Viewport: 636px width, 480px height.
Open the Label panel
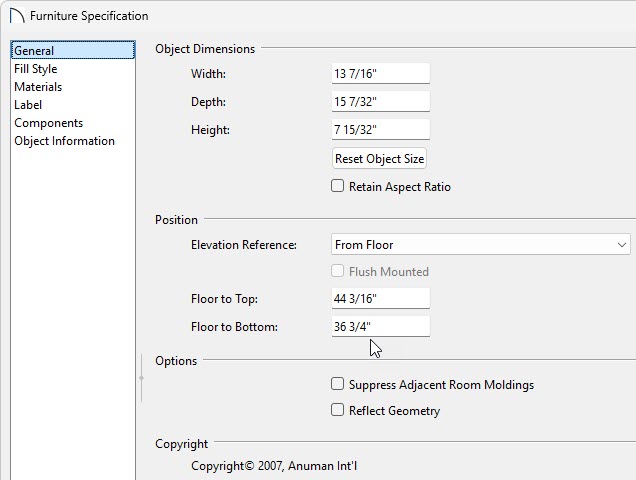(x=28, y=105)
